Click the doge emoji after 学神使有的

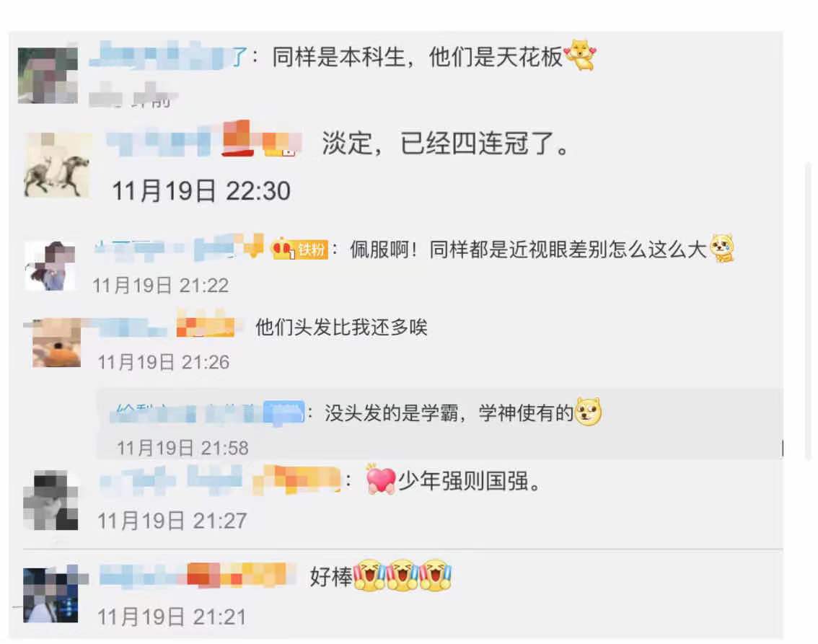588,412
